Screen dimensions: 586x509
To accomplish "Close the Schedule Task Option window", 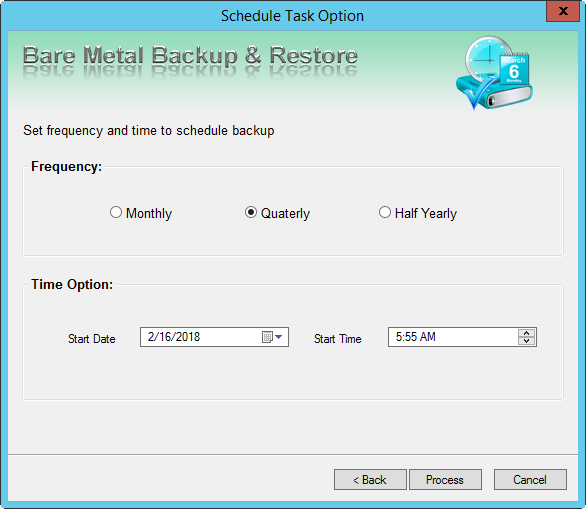I will coord(563,11).
